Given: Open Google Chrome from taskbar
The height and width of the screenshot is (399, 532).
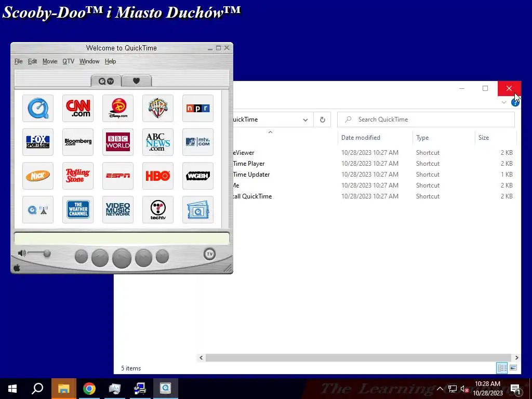Looking at the screenshot, I should coord(89,389).
